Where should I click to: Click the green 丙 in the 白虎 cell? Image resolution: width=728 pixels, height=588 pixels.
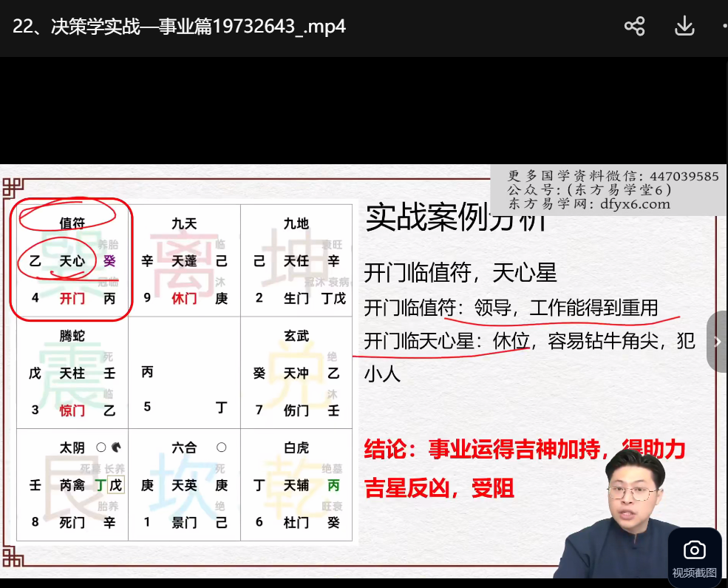[x=333, y=485]
